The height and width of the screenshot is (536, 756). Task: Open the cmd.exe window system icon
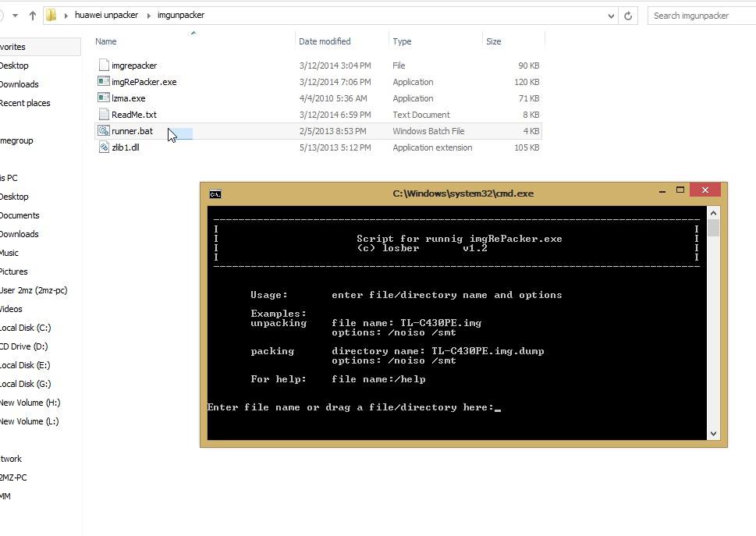point(215,194)
